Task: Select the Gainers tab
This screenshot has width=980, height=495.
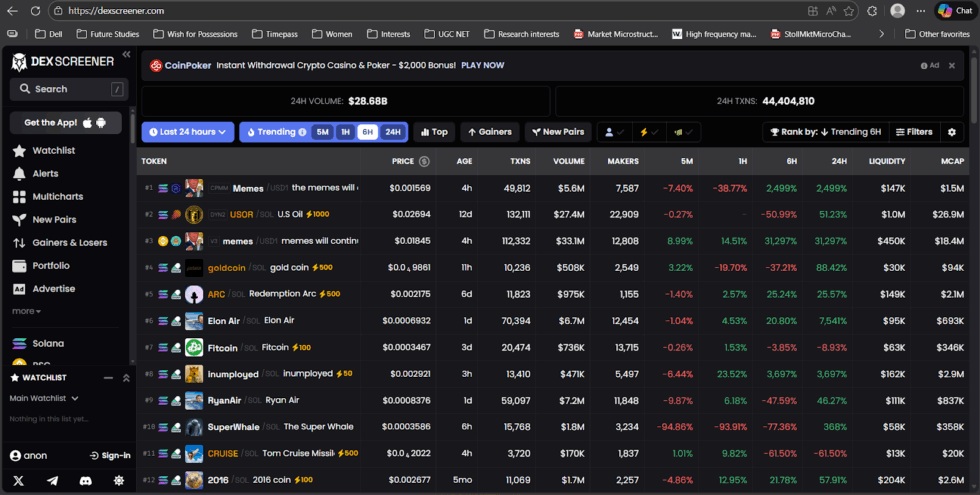Action: [x=490, y=132]
